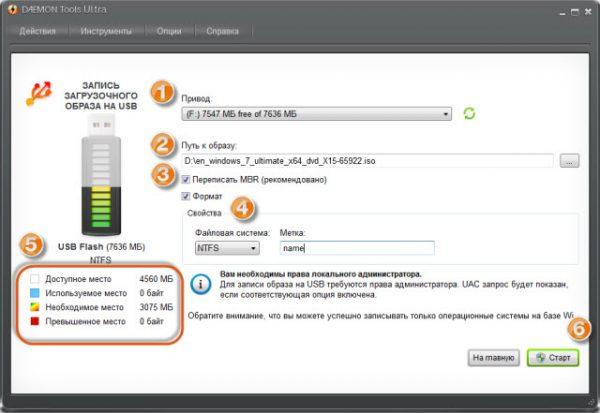This screenshot has width=600, height=413.
Task: Click the red Превышенное место swatch
Action: pyautogui.click(x=34, y=321)
